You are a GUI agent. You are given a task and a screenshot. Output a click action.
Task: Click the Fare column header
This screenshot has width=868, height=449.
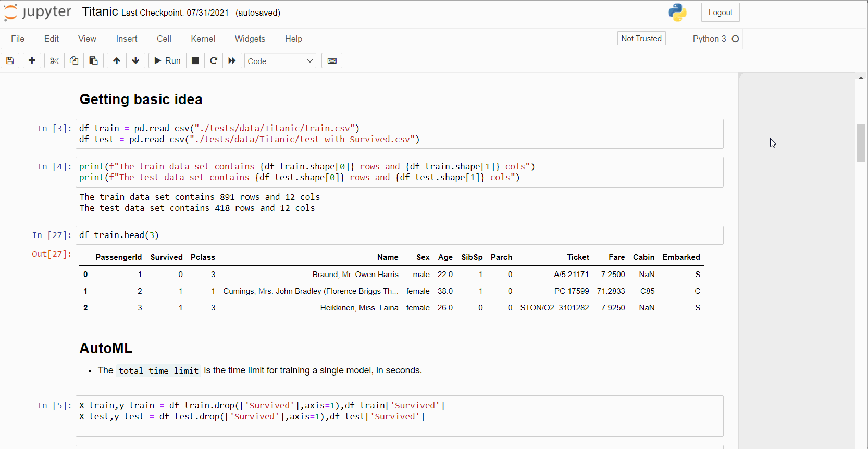click(x=616, y=257)
